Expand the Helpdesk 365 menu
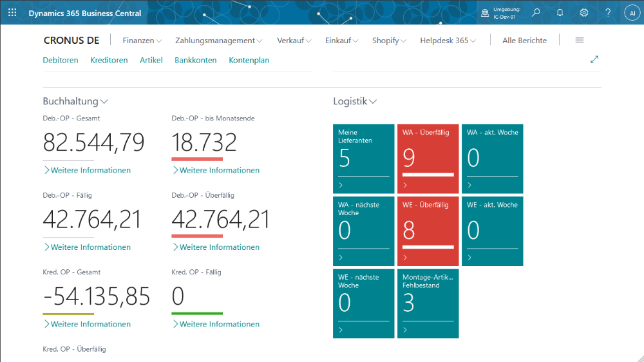The image size is (644, 362). click(448, 41)
